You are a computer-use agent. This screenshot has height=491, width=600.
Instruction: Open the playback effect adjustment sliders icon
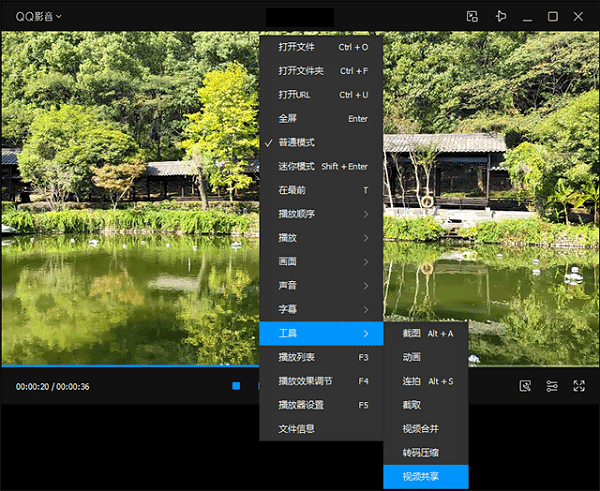pyautogui.click(x=552, y=386)
